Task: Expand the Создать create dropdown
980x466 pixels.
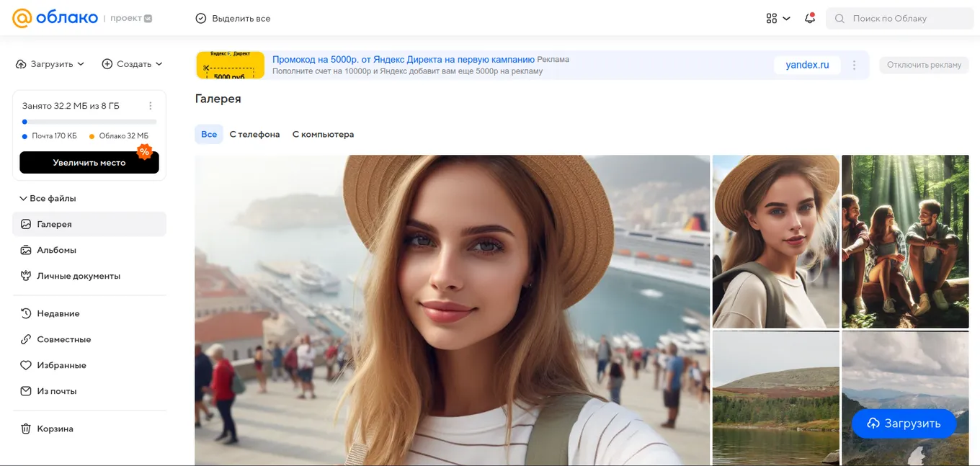Action: click(132, 64)
